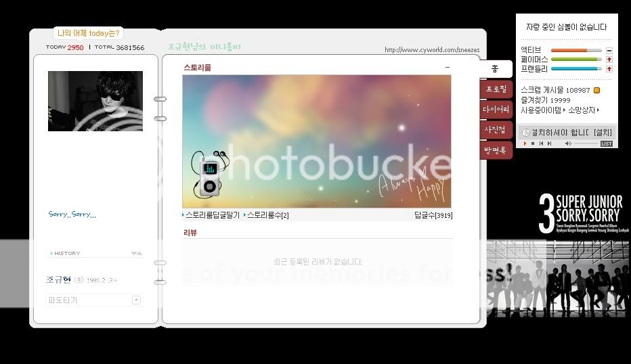Open the 파도타기 dropdown
The width and height of the screenshot is (631, 364).
(136, 300)
